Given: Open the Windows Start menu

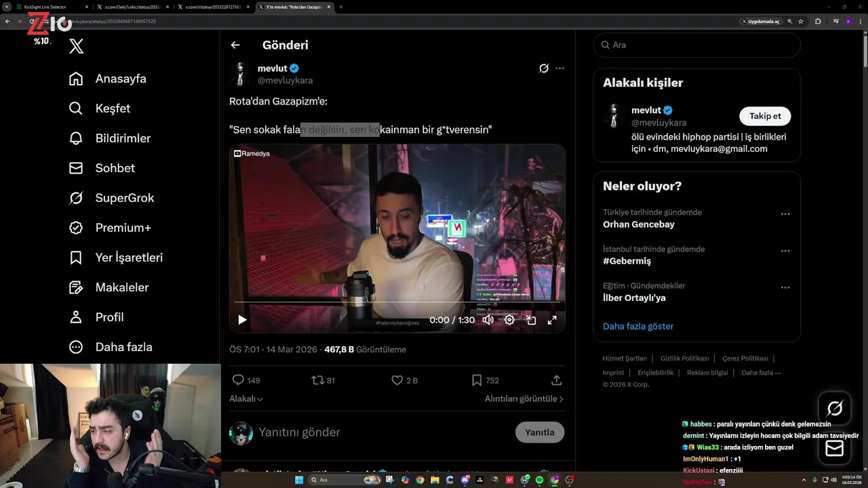Looking at the screenshot, I should tap(299, 480).
